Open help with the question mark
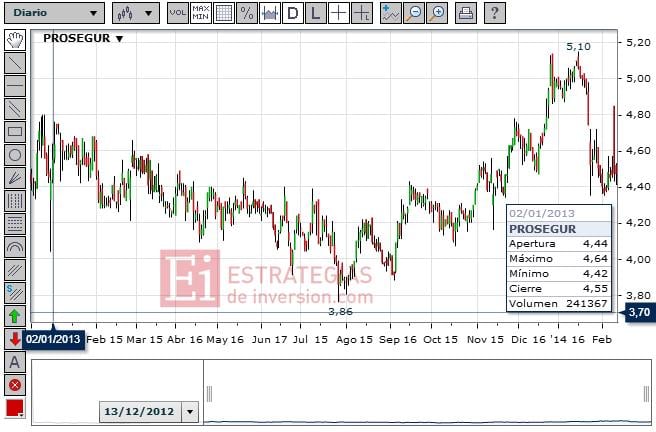Viewport: 656px width, 432px height. pos(495,13)
